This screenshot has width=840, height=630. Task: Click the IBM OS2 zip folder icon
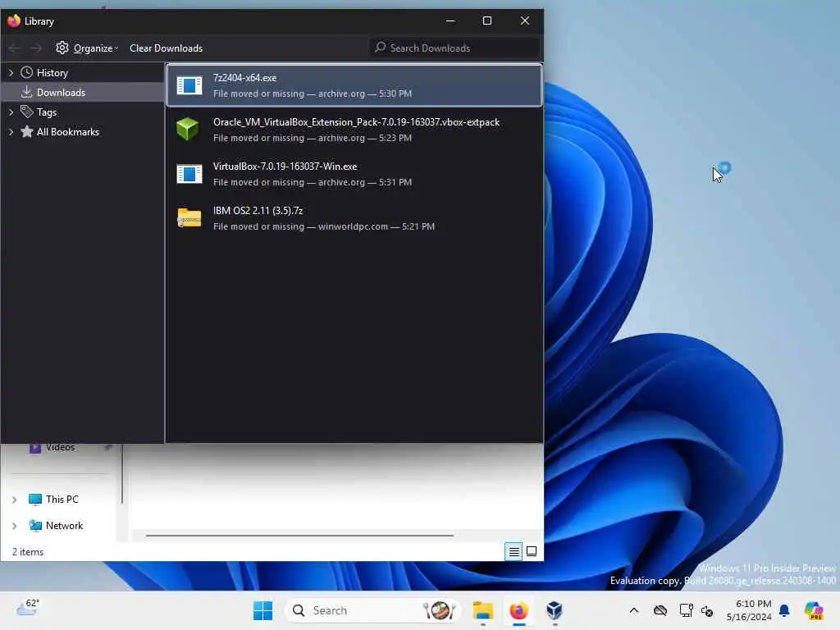point(189,217)
